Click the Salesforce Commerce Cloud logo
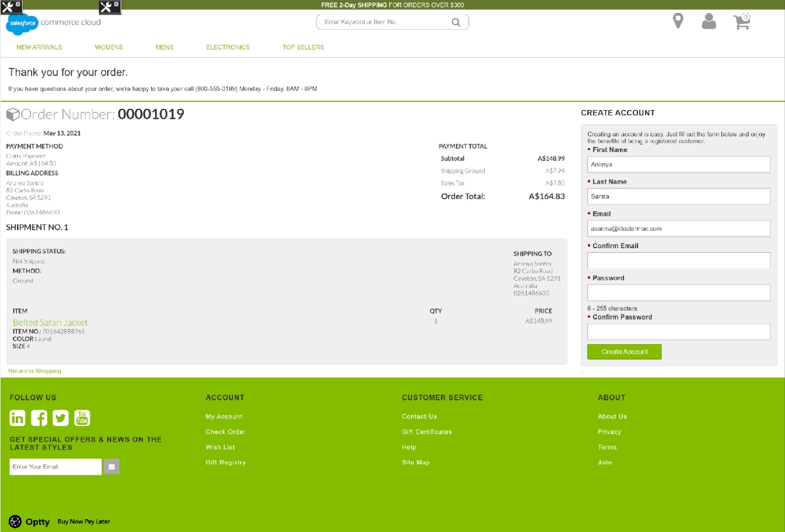Image resolution: width=785 pixels, height=532 pixels. (53, 23)
